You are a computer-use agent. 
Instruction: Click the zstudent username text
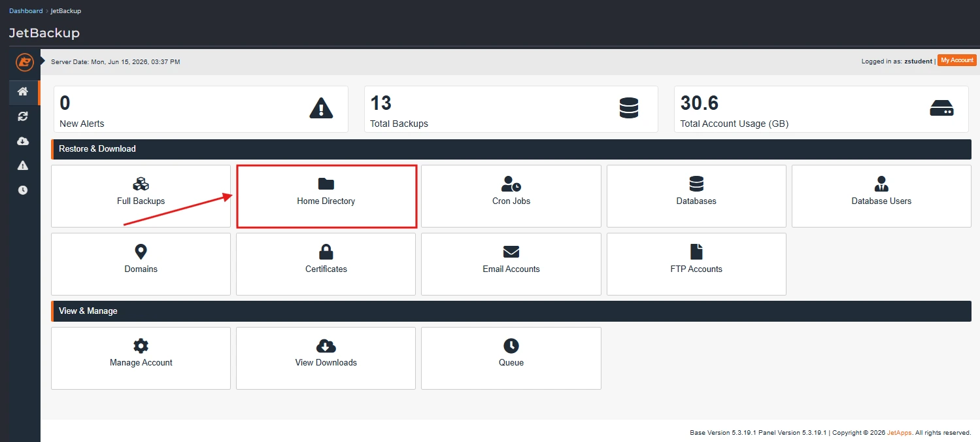[918, 61]
